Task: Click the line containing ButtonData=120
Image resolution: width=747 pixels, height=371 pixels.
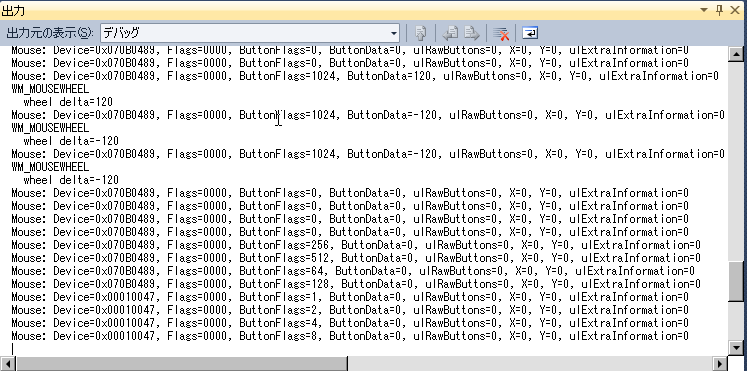Action: tap(365, 76)
